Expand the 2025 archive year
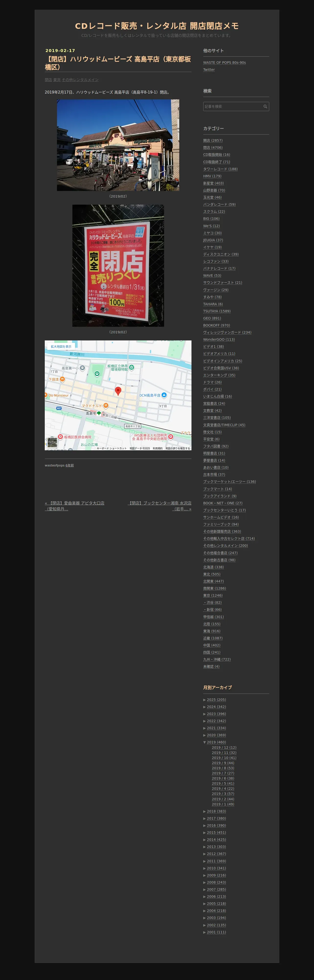 click(x=205, y=700)
